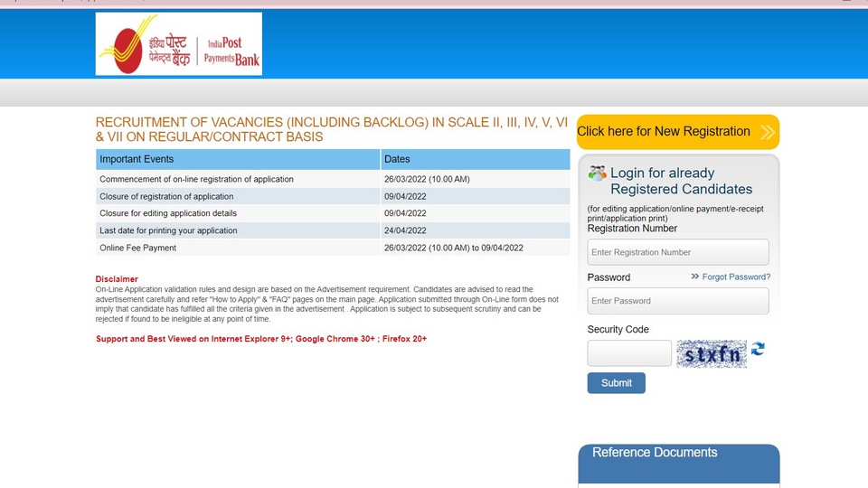The image size is (868, 488).
Task: Click the recruitment of vacancies page title
Action: coord(332,129)
